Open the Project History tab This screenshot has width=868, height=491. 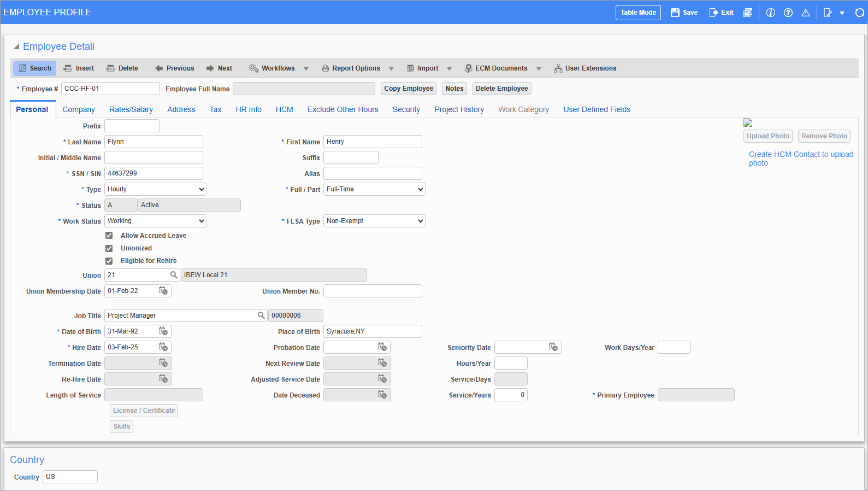(459, 109)
